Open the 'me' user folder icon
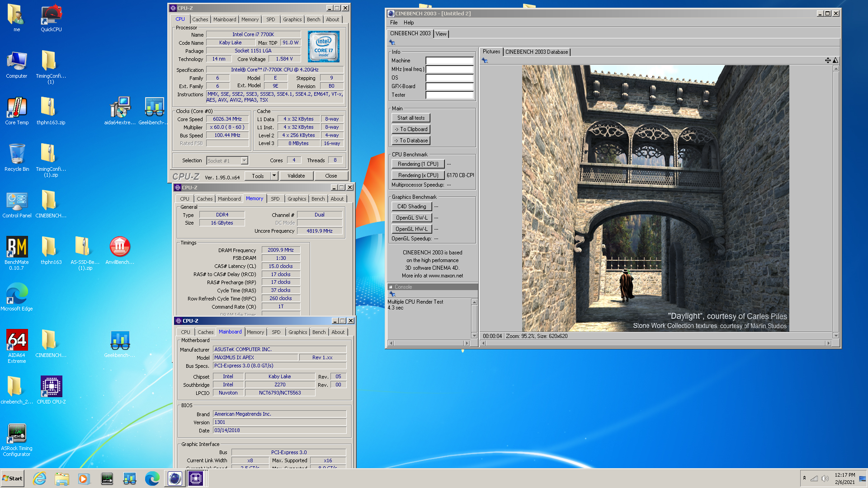The image size is (868, 488). 17,18
